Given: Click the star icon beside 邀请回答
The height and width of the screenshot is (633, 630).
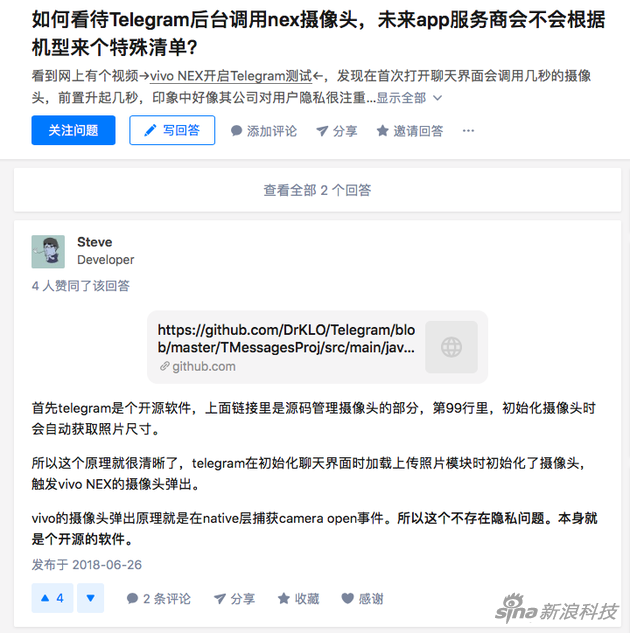Looking at the screenshot, I should (382, 131).
